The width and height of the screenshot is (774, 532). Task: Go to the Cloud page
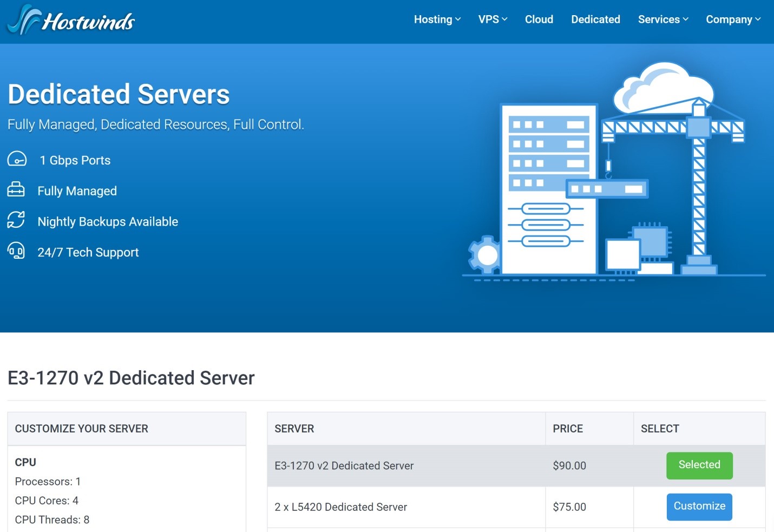coord(539,19)
